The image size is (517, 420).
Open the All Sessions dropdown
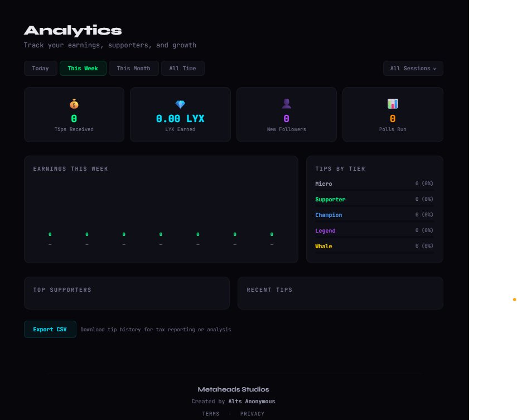[413, 68]
